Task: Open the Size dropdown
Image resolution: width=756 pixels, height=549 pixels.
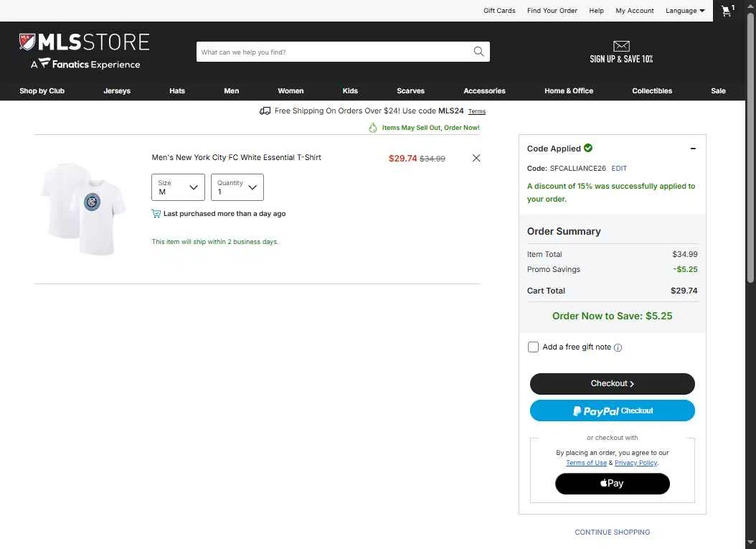Action: pos(178,187)
